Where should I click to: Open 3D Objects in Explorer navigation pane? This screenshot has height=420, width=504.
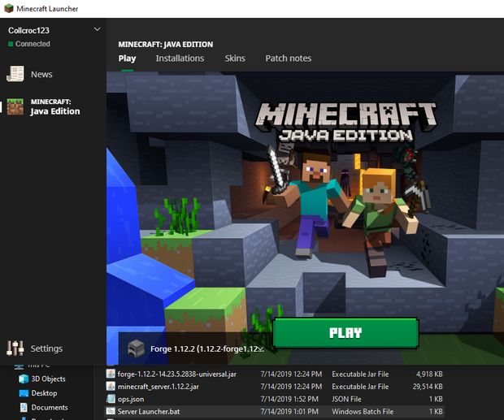point(48,379)
